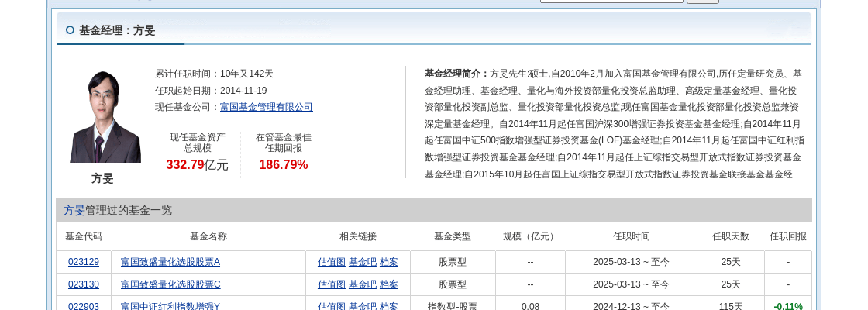Open fund code 023129 link
Image resolution: width=868 pixels, height=310 pixels.
pyautogui.click(x=84, y=262)
